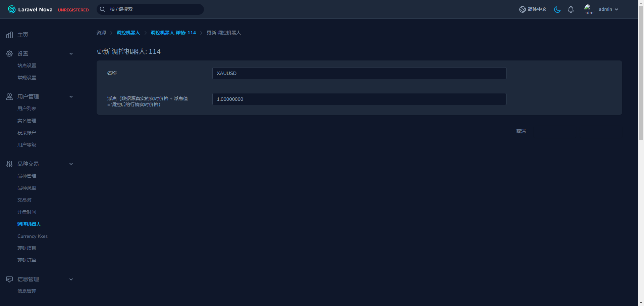Collapse the 用户管理 section chevron
The height and width of the screenshot is (306, 644).
point(71,97)
